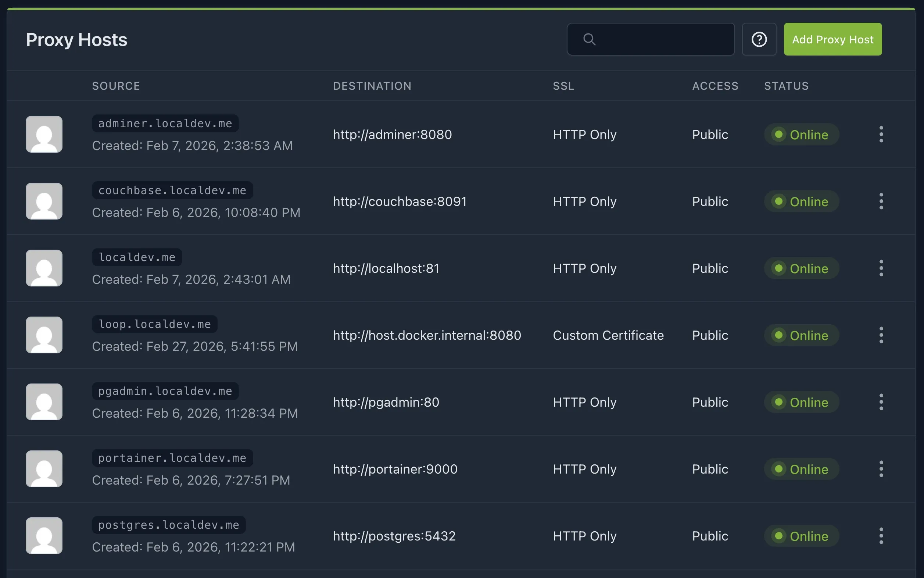Open actions menu for couchbase.localdev.me row
The height and width of the screenshot is (578, 924).
pyautogui.click(x=881, y=201)
